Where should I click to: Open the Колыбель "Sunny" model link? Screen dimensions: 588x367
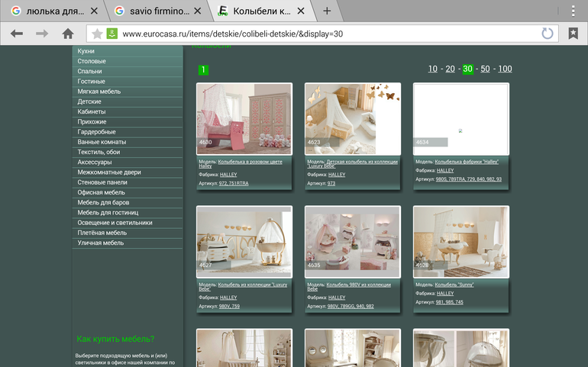coord(454,284)
